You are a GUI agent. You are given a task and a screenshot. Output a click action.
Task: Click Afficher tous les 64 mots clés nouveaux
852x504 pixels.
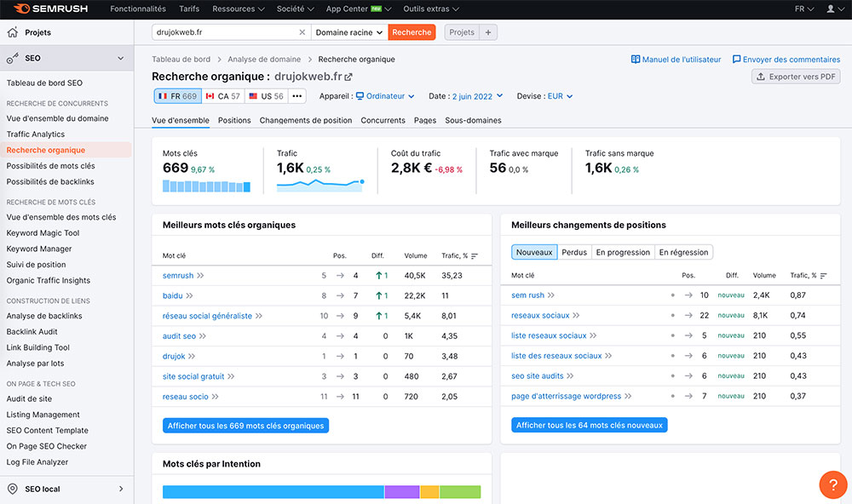tap(590, 426)
